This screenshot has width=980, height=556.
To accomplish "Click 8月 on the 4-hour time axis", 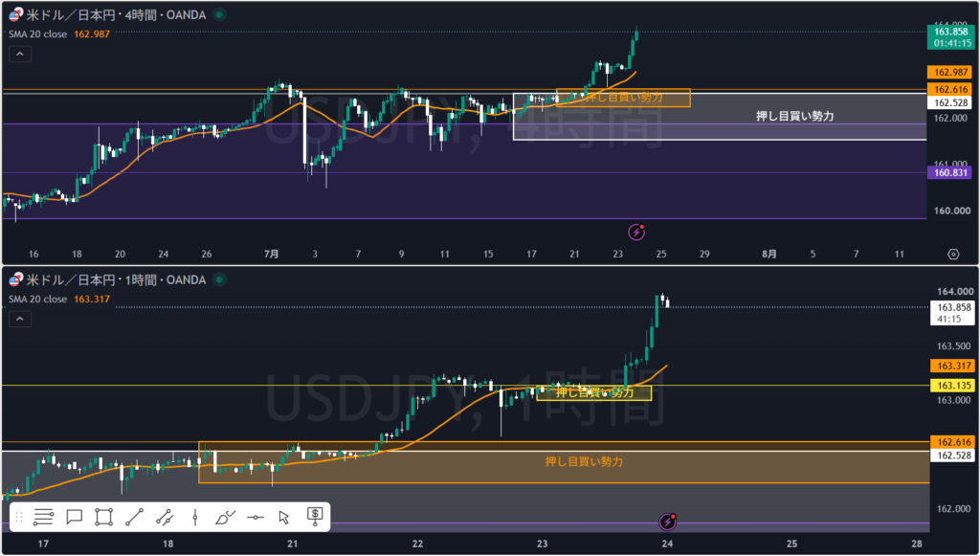I will point(769,255).
